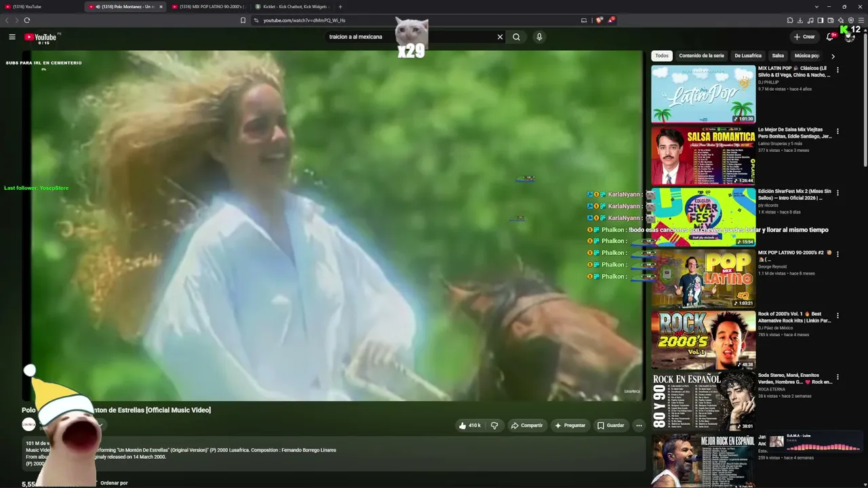Image resolution: width=868 pixels, height=488 pixels.
Task: Open the 'Lo Mejor De Salsa Mix Viejitas' title
Action: tap(795, 133)
